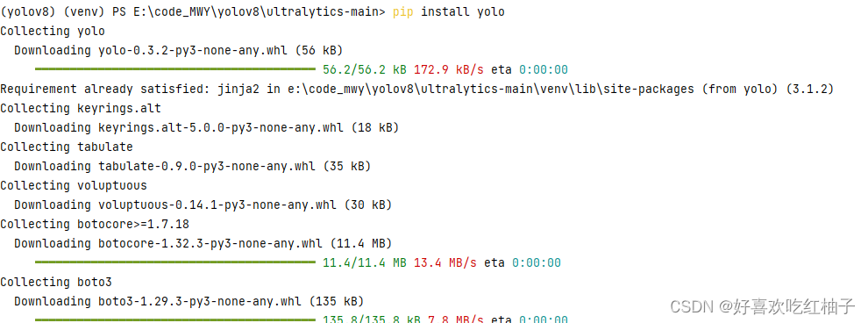Image resolution: width=868 pixels, height=323 pixels.
Task: Click the 'Collecting tabulate' line
Action: pyautogui.click(x=67, y=147)
